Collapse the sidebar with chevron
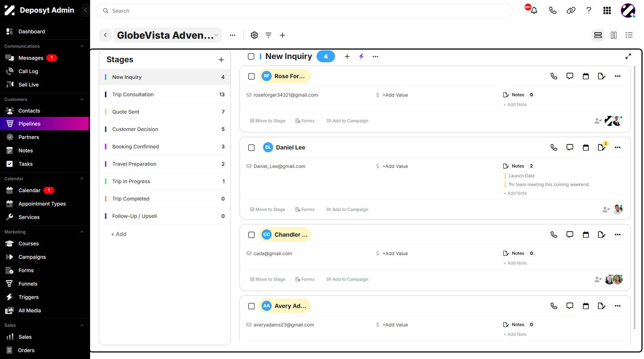644x359 pixels. pyautogui.click(x=85, y=10)
